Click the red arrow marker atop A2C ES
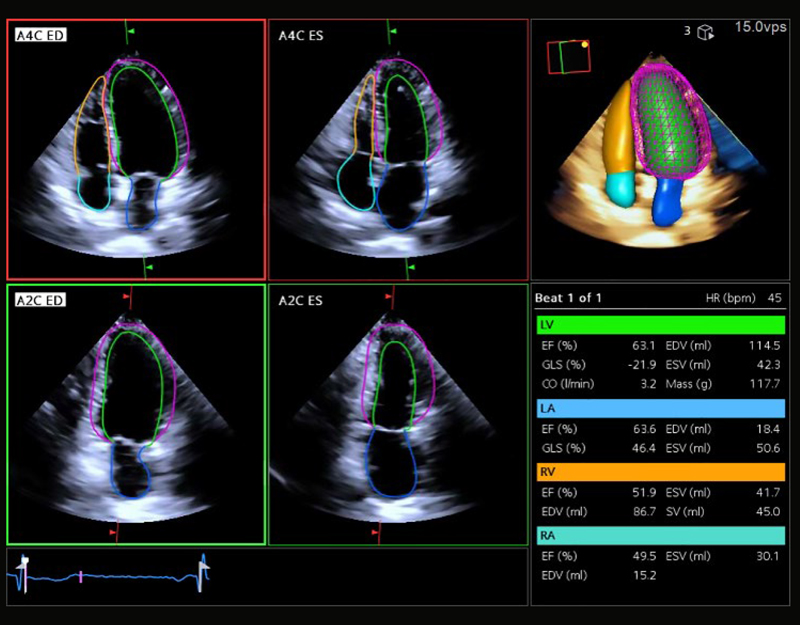The height and width of the screenshot is (625, 800). tap(392, 297)
